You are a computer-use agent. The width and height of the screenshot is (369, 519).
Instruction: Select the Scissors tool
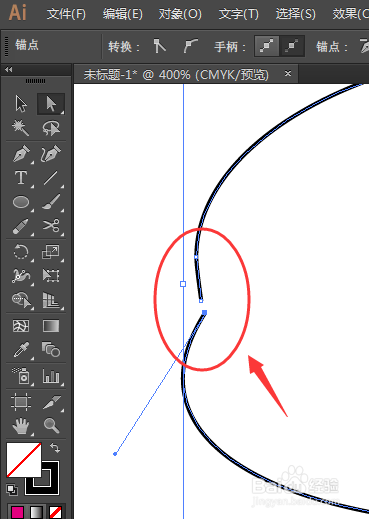[x=51, y=226]
